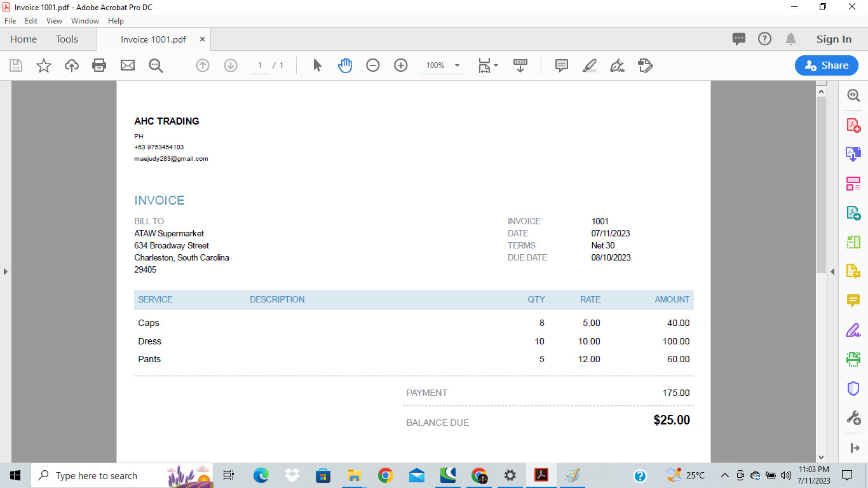Open the Create PDF tool in the right pane
Image resolution: width=868 pixels, height=488 pixels.
click(x=853, y=125)
